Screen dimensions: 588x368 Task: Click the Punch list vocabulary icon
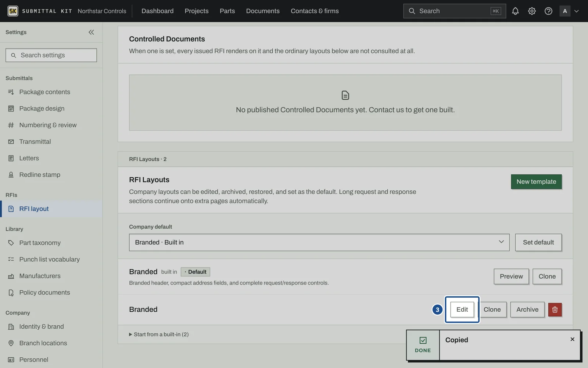coord(11,259)
